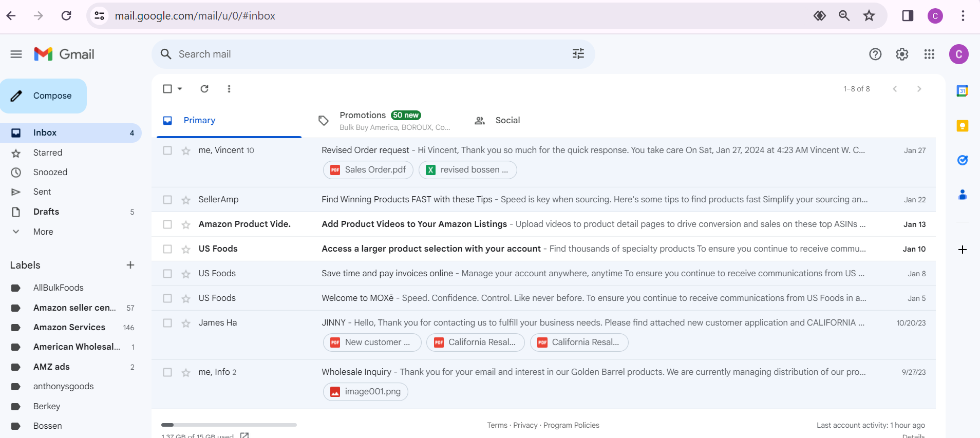
Task: Click the browser zoom magnifier icon
Action: pos(844,16)
